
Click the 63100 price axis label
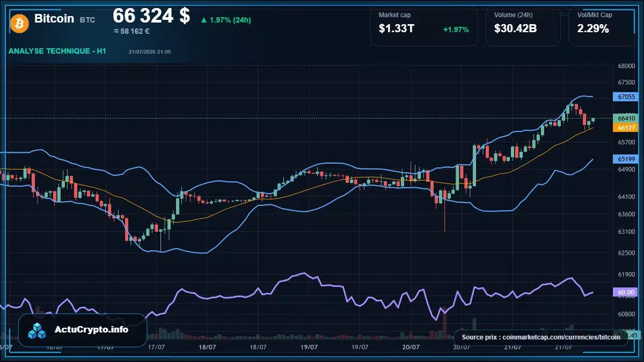[x=626, y=232]
